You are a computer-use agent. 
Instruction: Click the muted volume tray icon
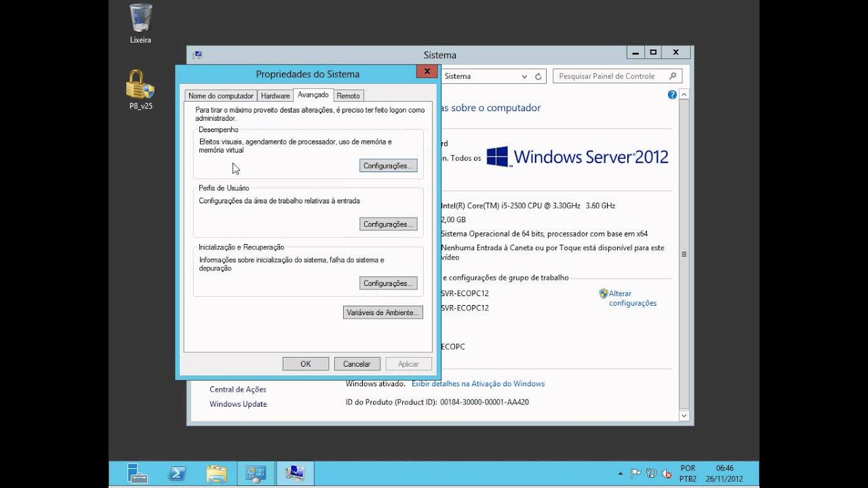pyautogui.click(x=667, y=473)
